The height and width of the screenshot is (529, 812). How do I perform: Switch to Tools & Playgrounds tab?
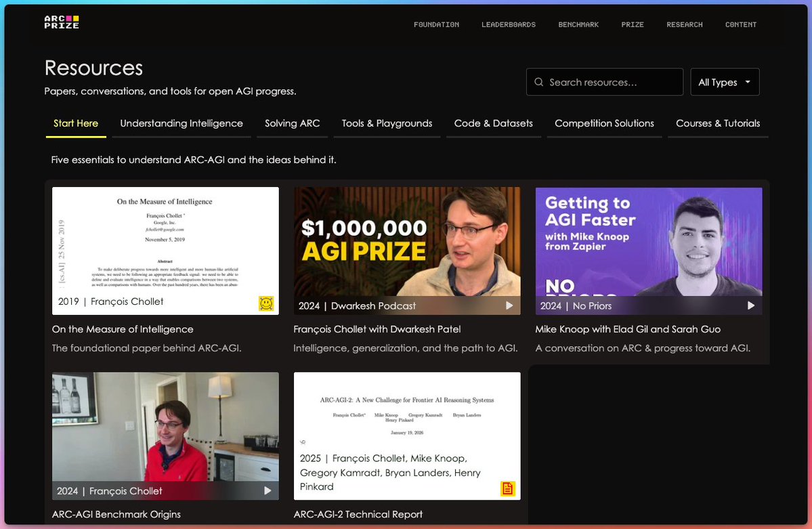click(x=387, y=123)
